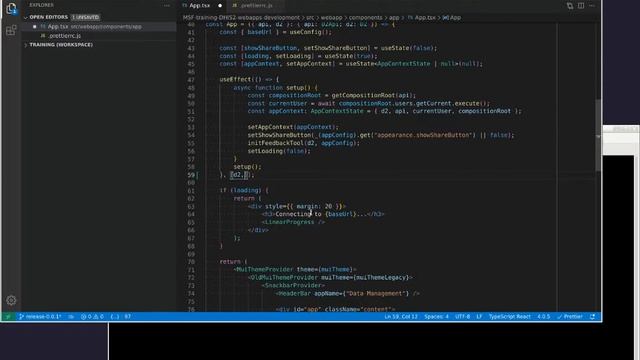Screen dimensions: 640x360
Task: Place cursor on useEffect call line
Action: (x=249, y=80)
